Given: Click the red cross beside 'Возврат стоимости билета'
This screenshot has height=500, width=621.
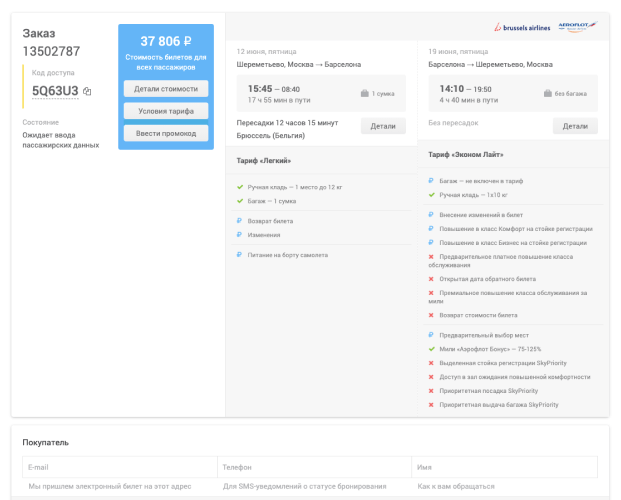Looking at the screenshot, I should [x=431, y=315].
